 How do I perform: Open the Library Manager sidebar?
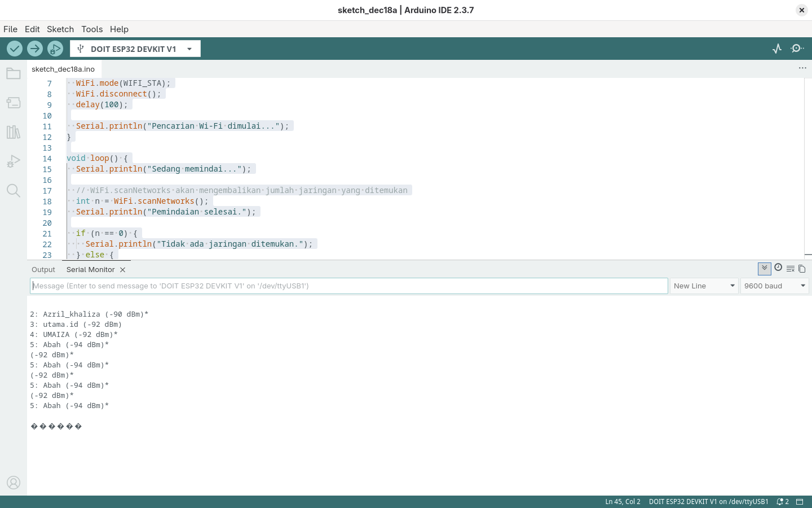(x=14, y=132)
